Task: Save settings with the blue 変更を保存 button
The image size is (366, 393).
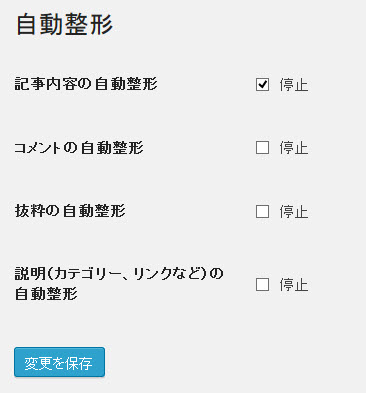Action: [59, 362]
